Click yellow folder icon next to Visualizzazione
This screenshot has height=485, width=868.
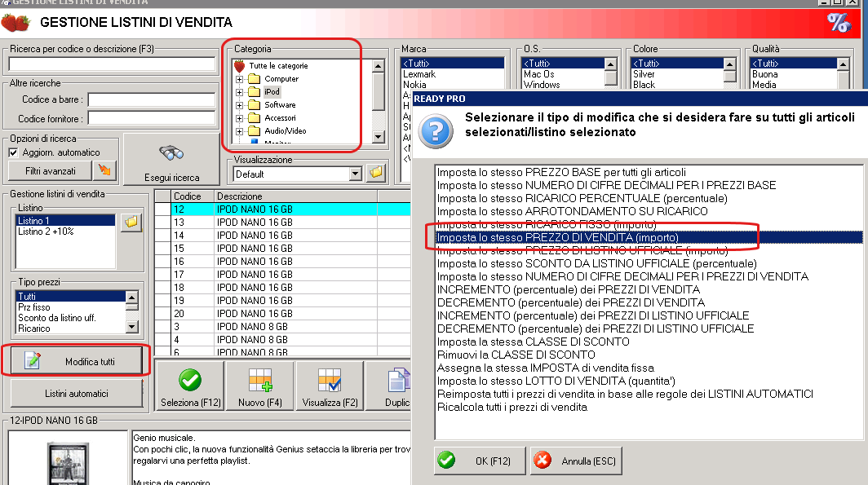[375, 173]
